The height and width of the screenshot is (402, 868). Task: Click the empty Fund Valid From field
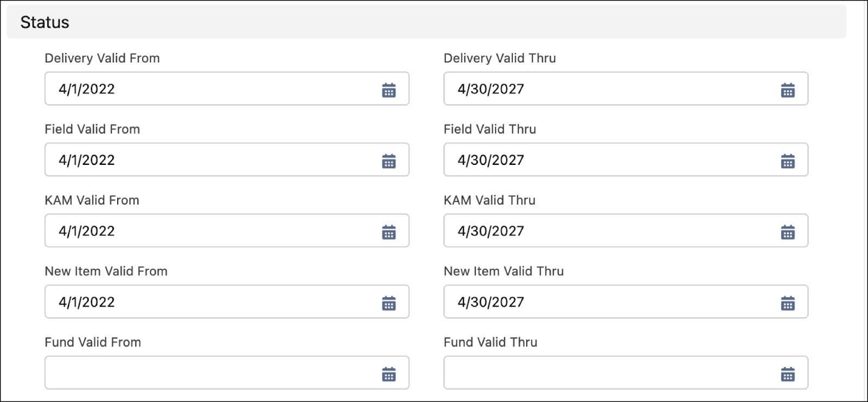(x=212, y=373)
